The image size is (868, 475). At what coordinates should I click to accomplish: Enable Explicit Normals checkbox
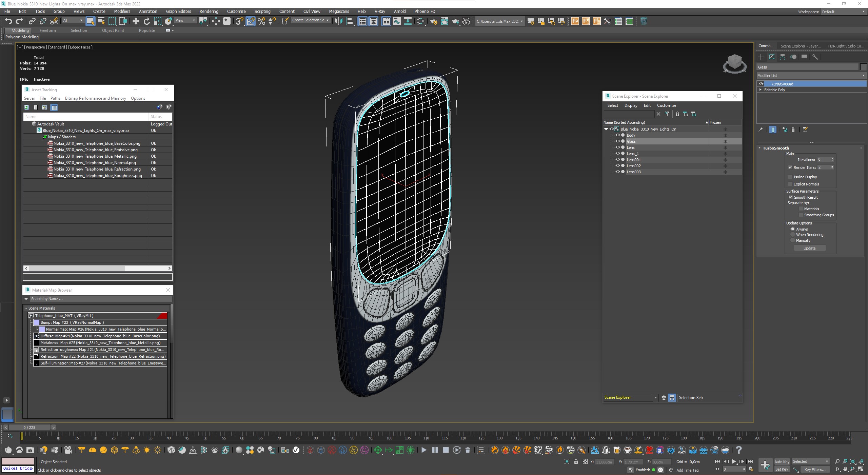[x=790, y=184]
